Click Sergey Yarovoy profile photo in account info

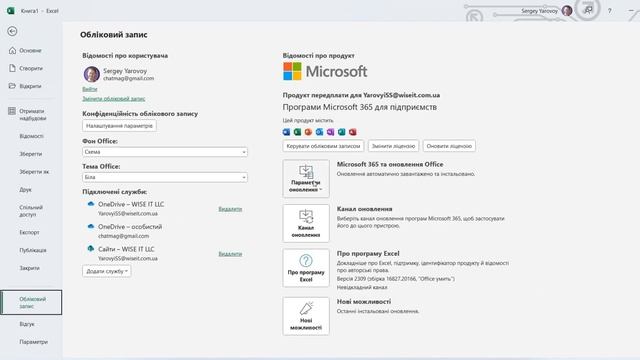point(91,74)
